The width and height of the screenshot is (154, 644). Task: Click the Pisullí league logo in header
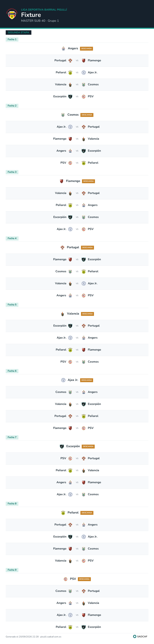(x=12, y=14)
